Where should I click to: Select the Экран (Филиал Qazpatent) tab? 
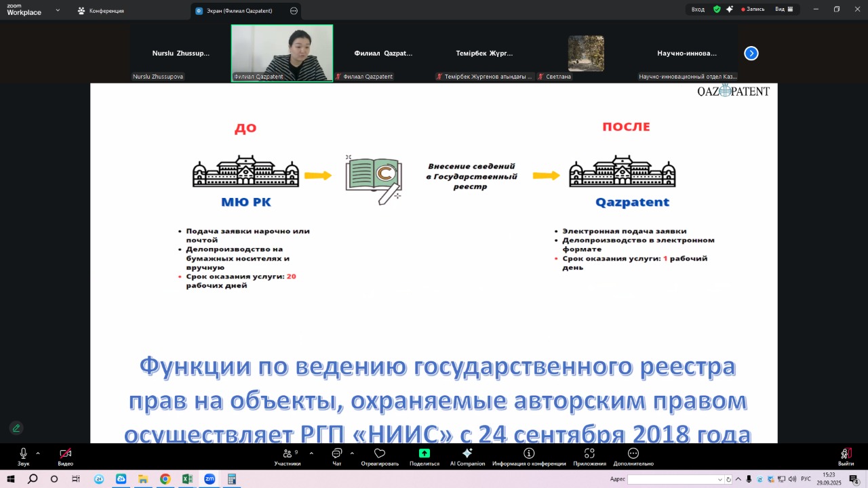point(241,11)
